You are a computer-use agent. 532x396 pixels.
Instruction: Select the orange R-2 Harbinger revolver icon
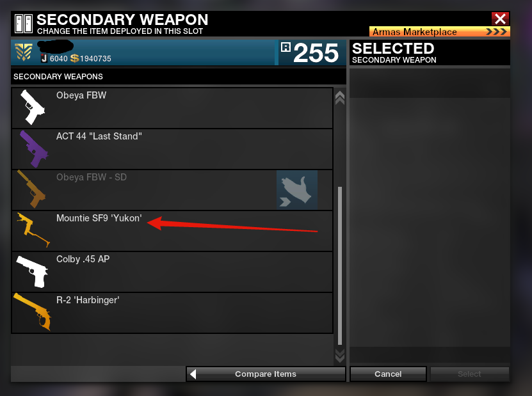(x=32, y=312)
